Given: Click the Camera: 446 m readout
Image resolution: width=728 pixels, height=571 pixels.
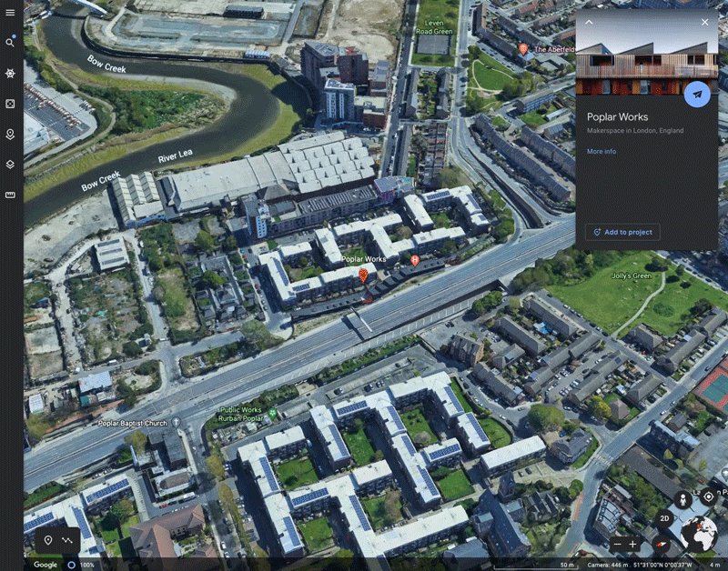Looking at the screenshot, I should coord(607,565).
